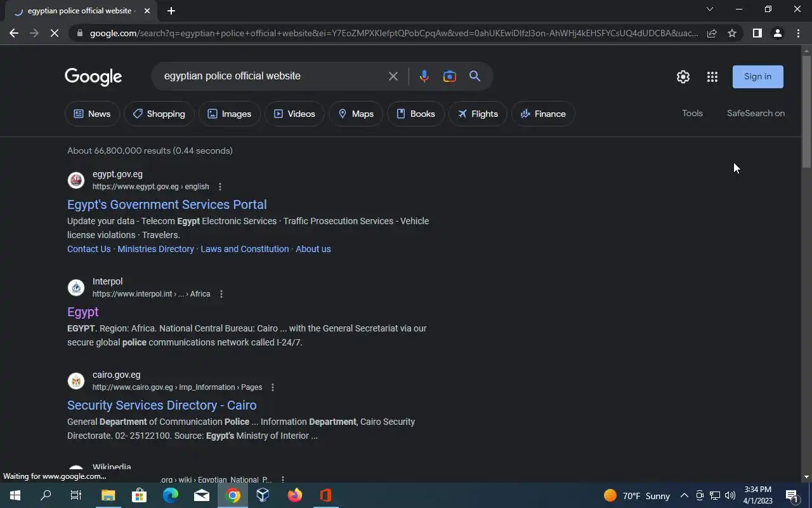Screen dimensions: 812x508
Task: Open Mail app from taskbar
Action: point(202,495)
